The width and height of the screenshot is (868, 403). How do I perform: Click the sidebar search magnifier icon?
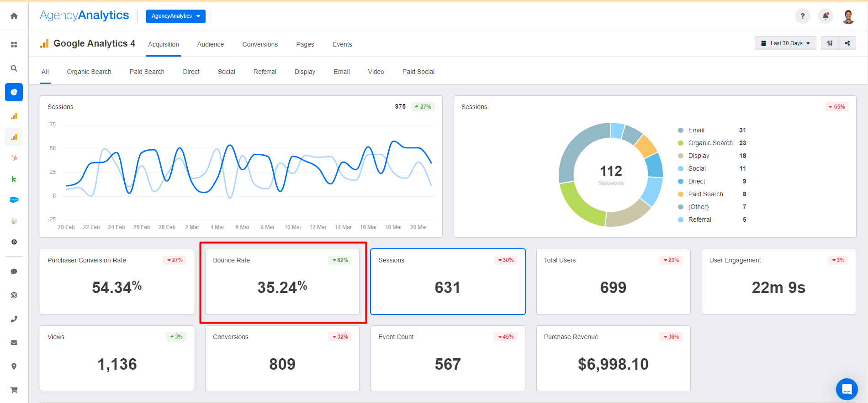14,68
